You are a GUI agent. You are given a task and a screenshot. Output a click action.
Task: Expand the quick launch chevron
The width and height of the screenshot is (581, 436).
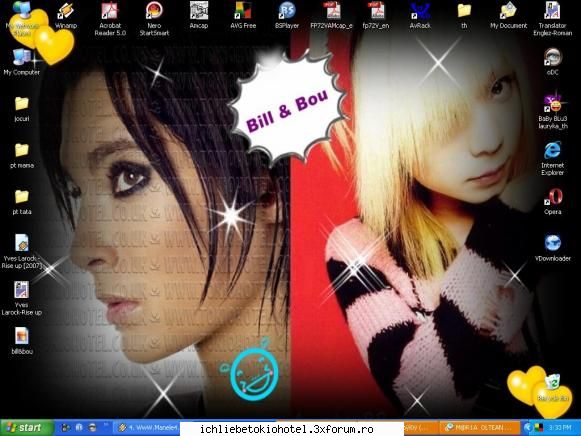(106, 425)
